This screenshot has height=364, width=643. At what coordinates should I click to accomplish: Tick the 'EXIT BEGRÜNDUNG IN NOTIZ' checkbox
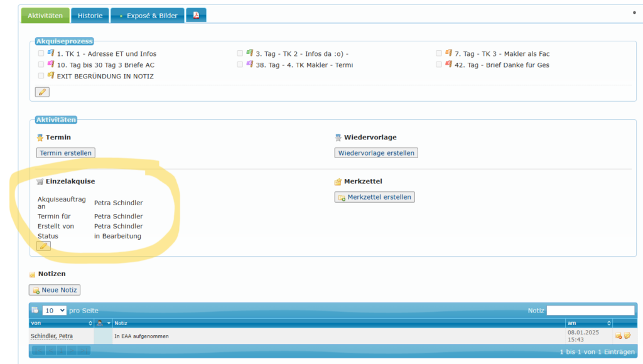coord(41,76)
